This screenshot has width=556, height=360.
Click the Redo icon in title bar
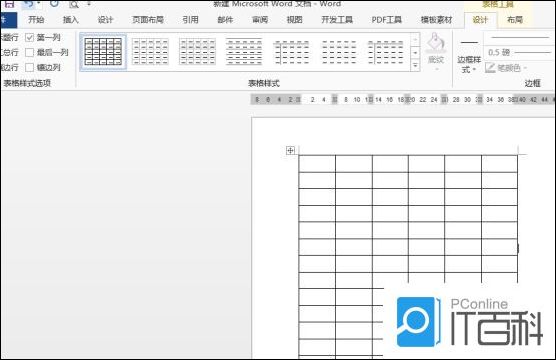click(54, 4)
